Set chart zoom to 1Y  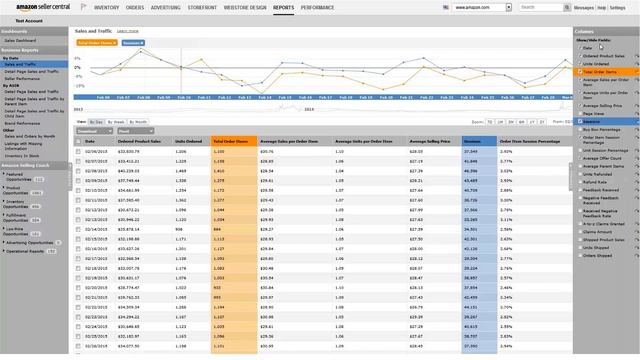tap(532, 122)
